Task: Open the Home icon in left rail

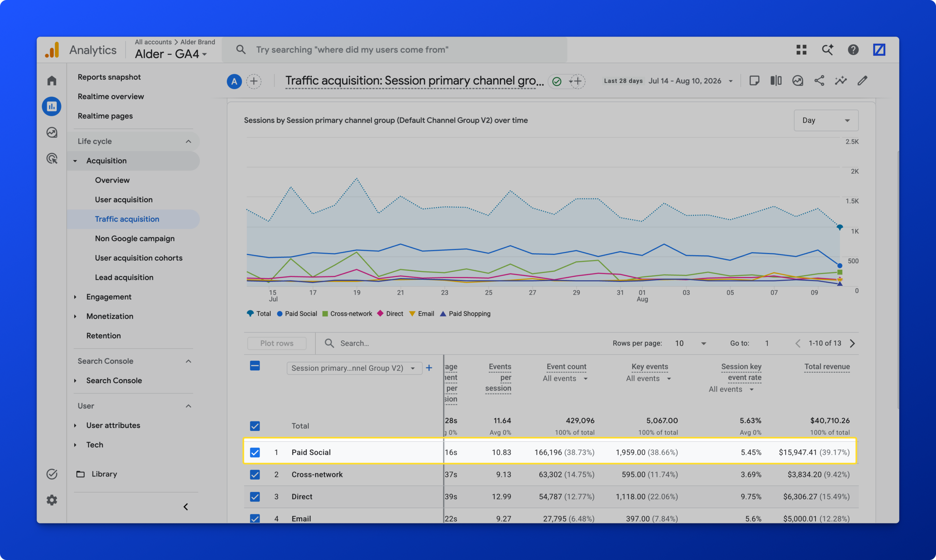Action: pyautogui.click(x=52, y=80)
